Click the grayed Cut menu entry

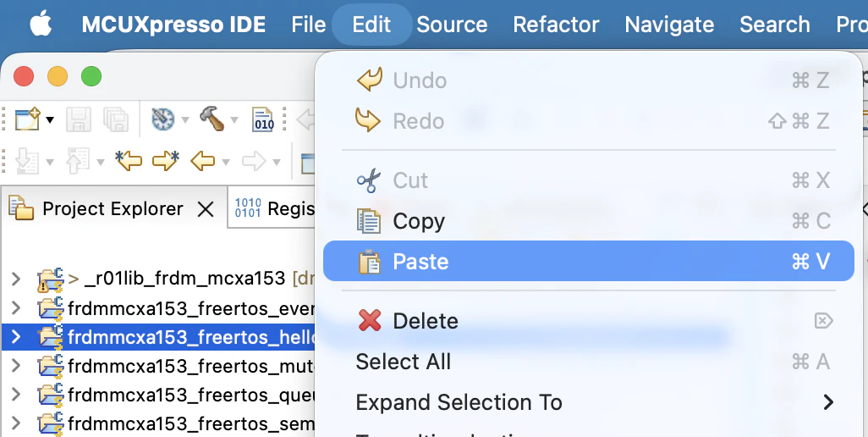coord(589,180)
